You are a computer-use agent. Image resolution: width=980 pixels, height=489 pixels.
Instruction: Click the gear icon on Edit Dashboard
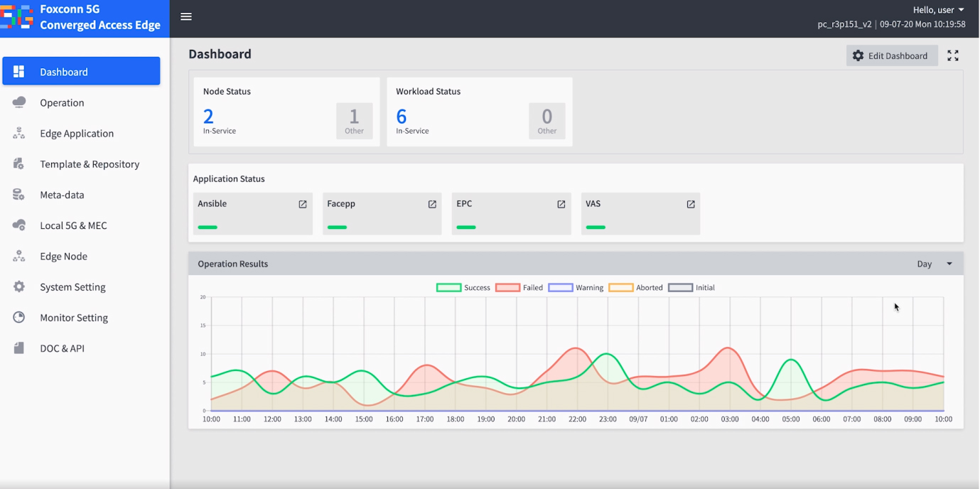[858, 55]
